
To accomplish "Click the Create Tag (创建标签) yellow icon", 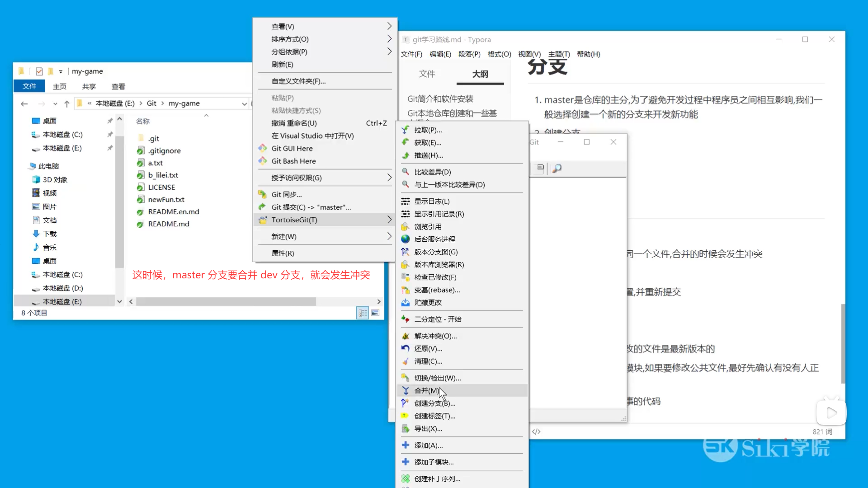I will pyautogui.click(x=406, y=416).
